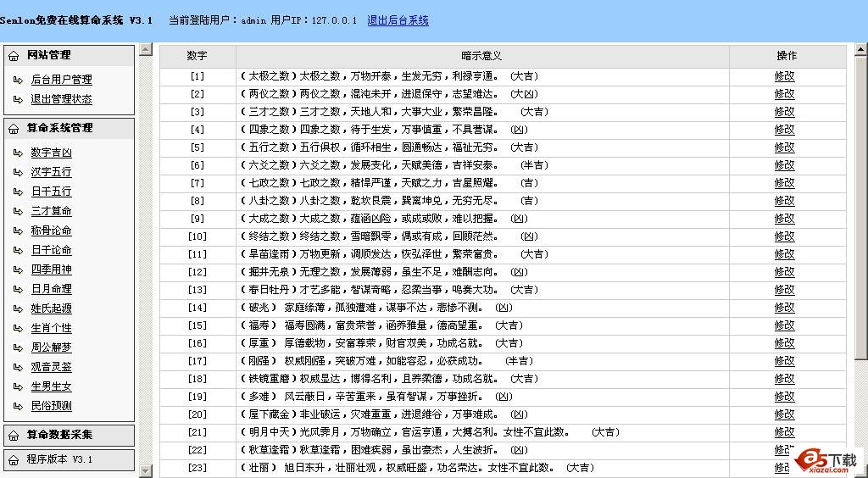This screenshot has height=478, width=868.
Task: Click the arrow icon next to 后台用户管理
Action: coord(19,80)
